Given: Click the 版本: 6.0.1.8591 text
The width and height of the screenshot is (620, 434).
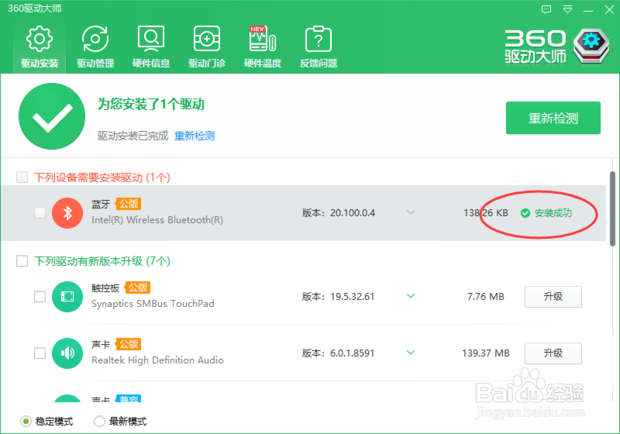Looking at the screenshot, I should (x=338, y=353).
